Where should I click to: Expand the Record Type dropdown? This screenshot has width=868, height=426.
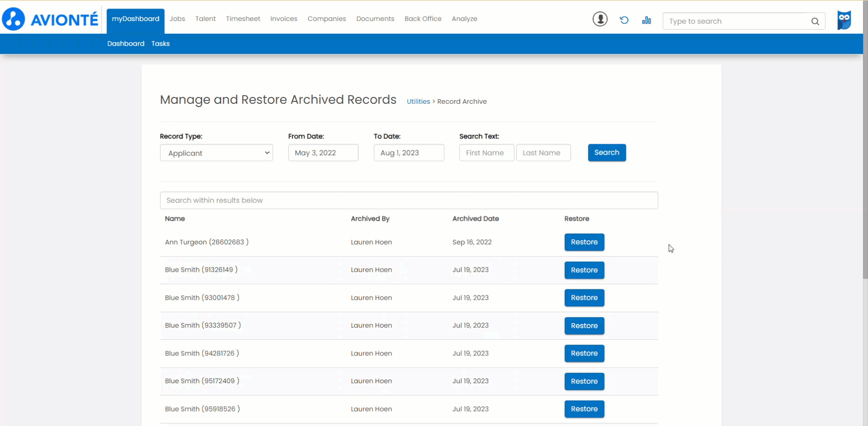pos(217,153)
